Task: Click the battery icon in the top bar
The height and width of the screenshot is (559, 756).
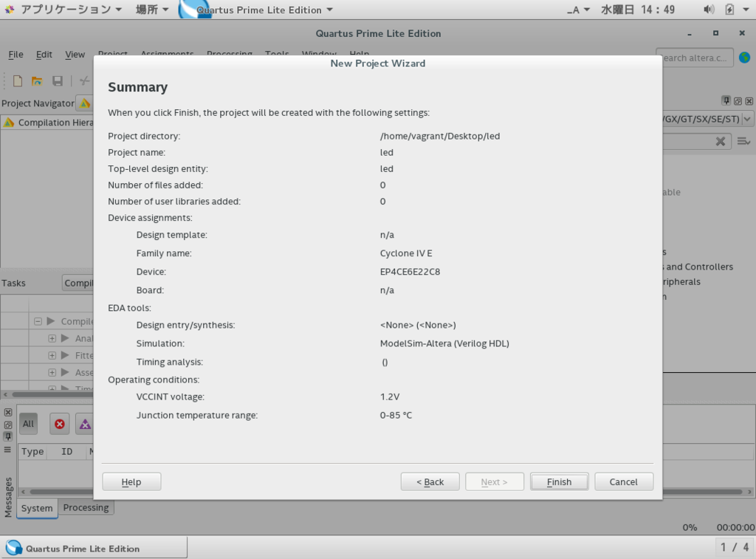Action: [x=729, y=10]
